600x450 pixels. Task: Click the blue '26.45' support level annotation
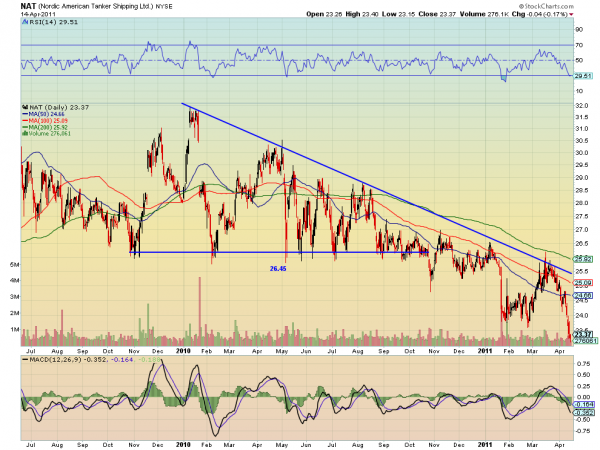(x=278, y=269)
